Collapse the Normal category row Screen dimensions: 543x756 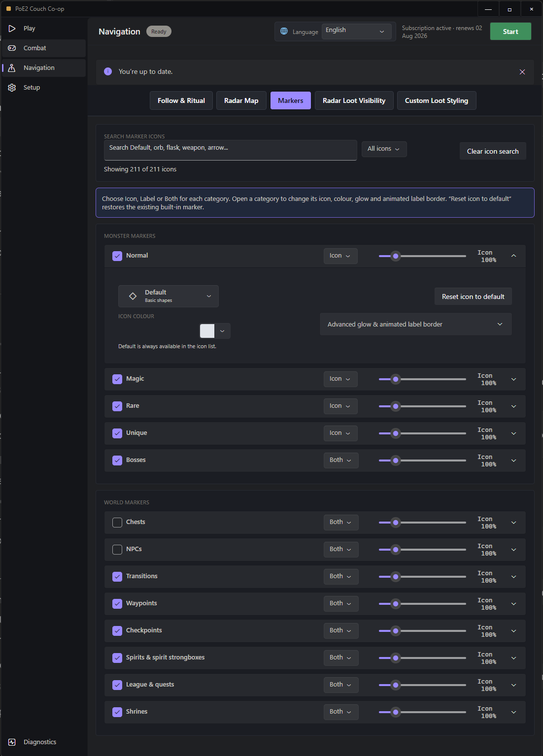tap(513, 256)
